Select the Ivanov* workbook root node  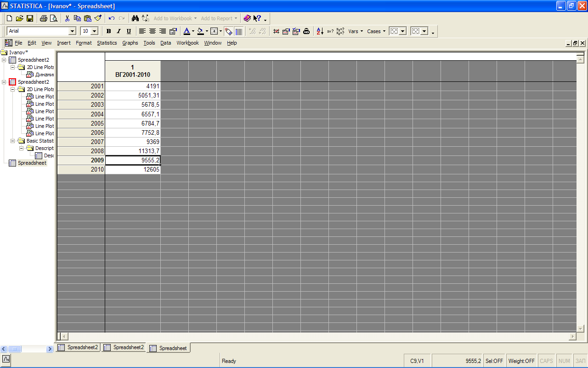18,52
